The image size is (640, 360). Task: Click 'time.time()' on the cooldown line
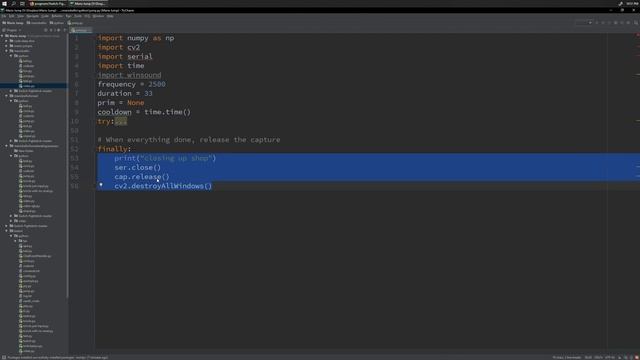pos(167,112)
